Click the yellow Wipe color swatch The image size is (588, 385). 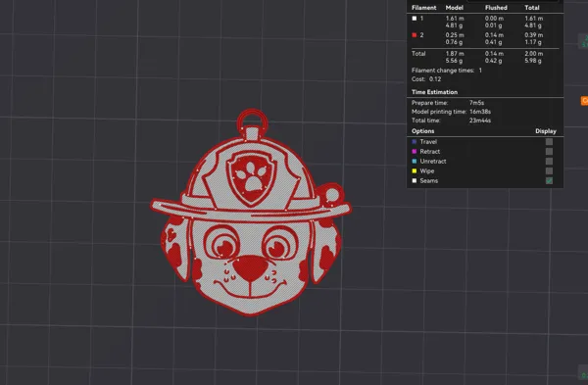click(x=415, y=170)
